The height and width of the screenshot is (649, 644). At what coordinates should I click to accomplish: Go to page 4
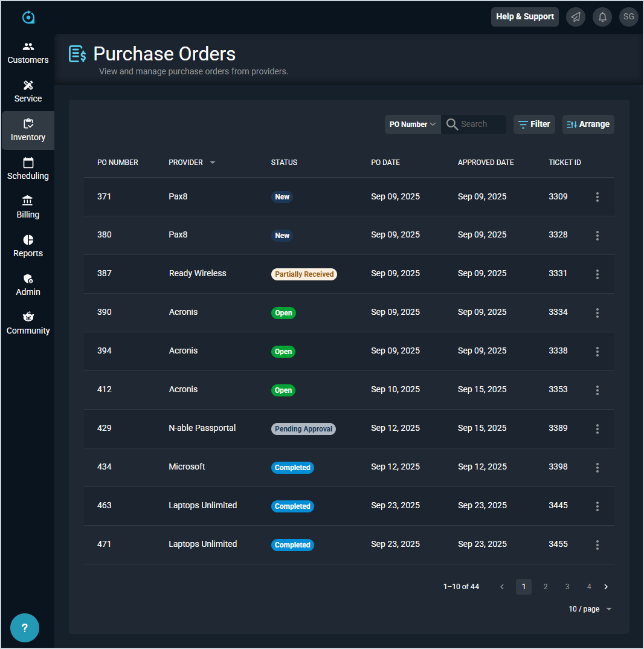pyautogui.click(x=589, y=587)
